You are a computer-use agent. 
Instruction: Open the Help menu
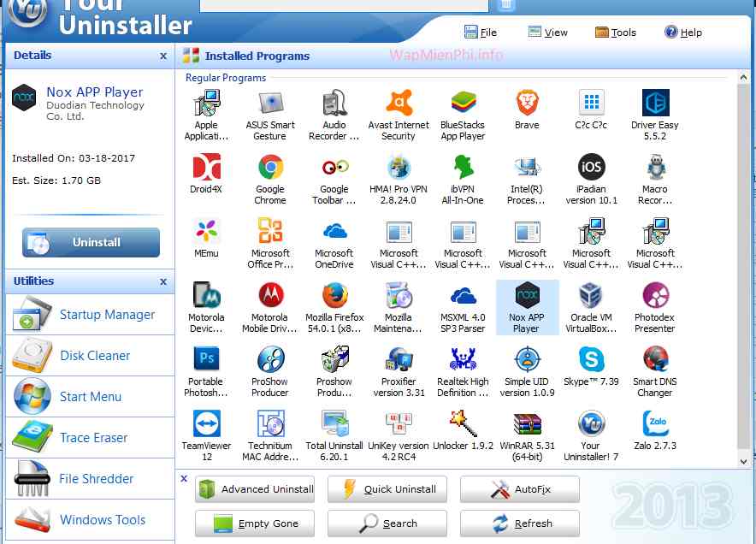pyautogui.click(x=683, y=33)
